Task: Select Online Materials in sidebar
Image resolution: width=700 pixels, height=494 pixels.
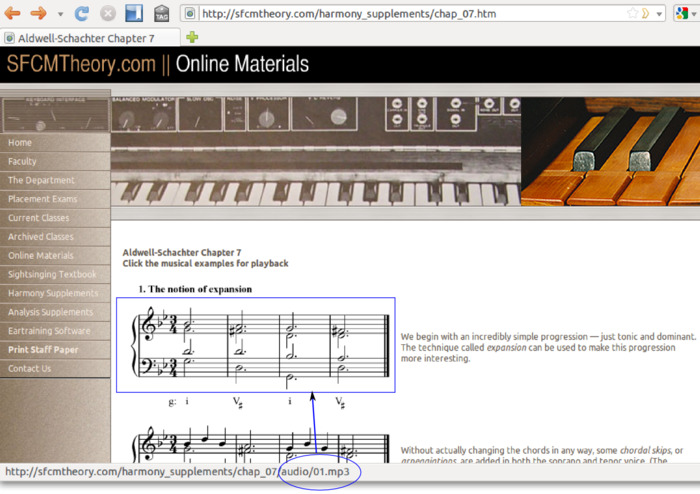Action: coord(55,255)
